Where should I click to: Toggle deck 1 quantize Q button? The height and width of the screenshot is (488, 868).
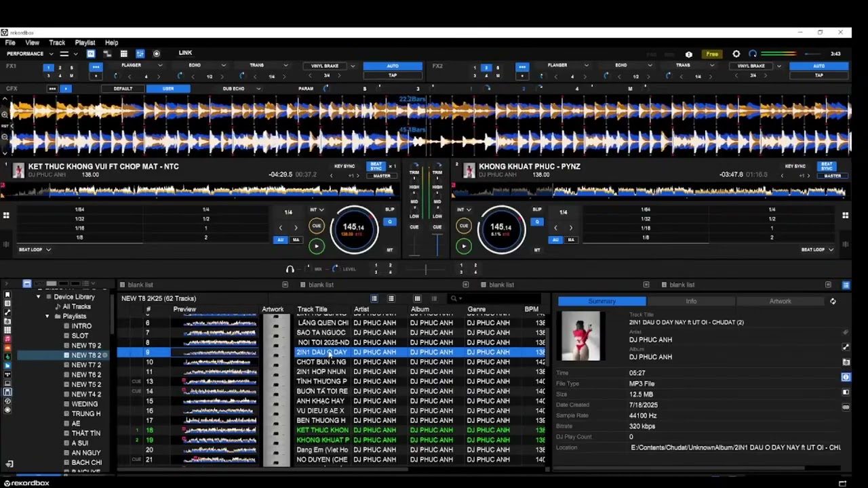tap(389, 222)
